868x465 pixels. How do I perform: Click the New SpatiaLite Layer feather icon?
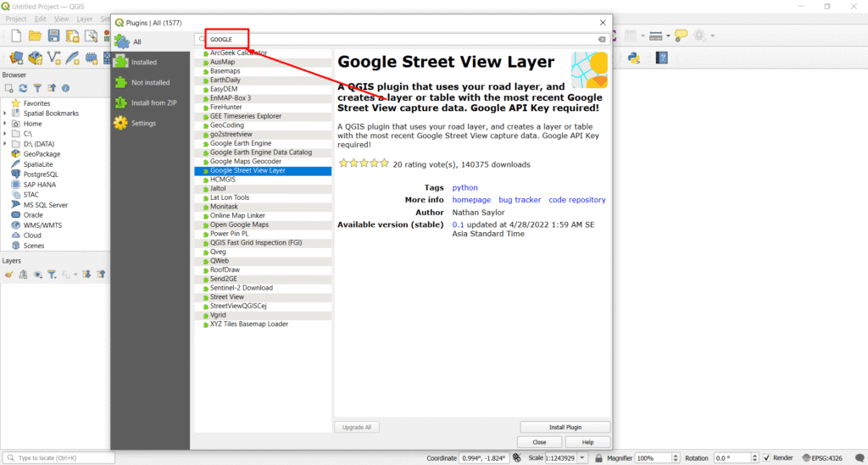click(x=73, y=58)
